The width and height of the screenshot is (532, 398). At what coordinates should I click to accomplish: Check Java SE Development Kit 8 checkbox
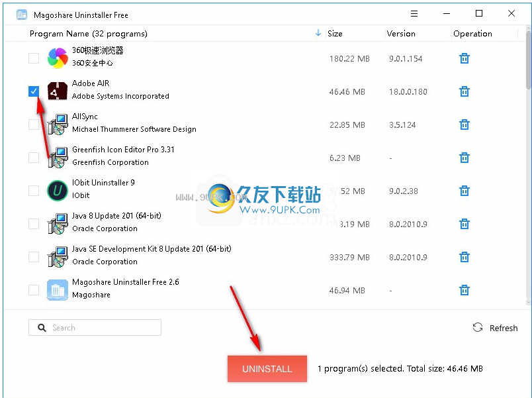click(x=34, y=257)
